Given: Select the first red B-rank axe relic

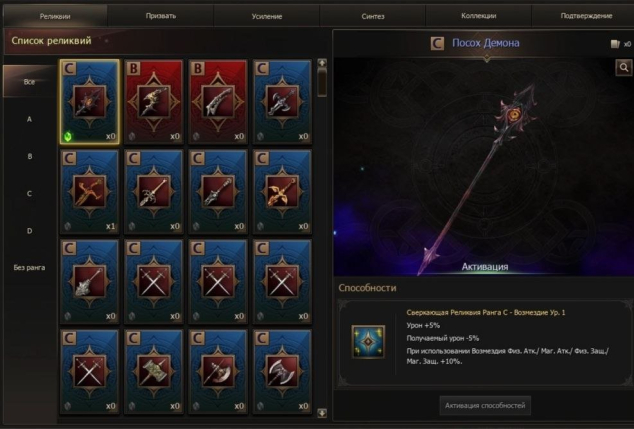Looking at the screenshot, I should pos(154,101).
